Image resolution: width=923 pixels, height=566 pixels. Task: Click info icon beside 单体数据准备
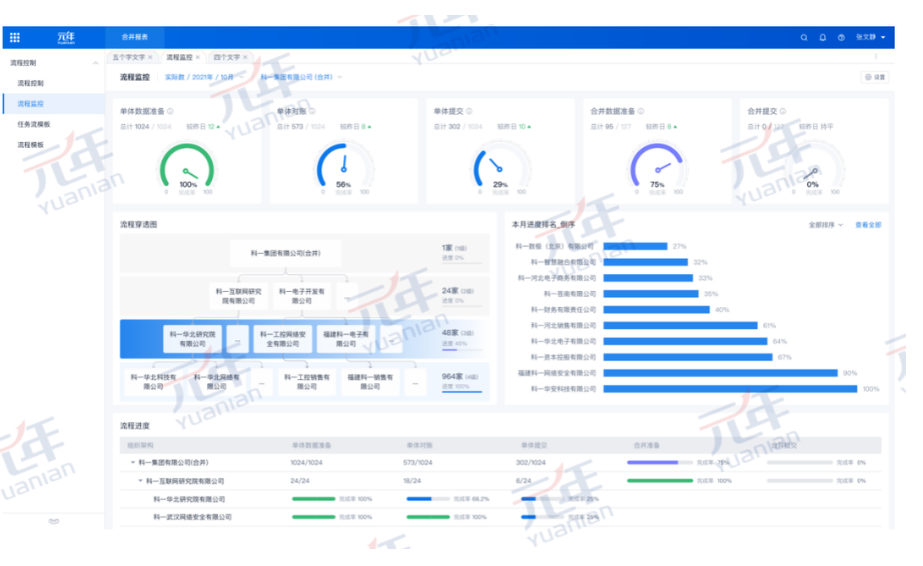[170, 112]
